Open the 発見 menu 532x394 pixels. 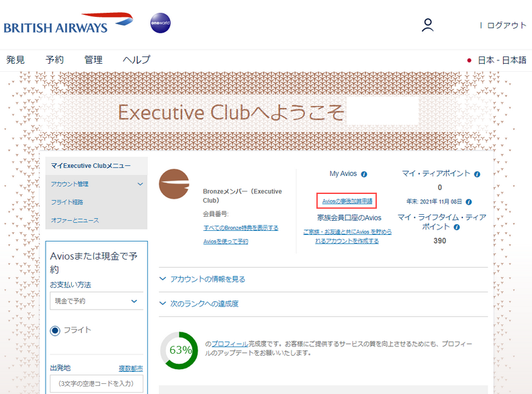coord(15,60)
